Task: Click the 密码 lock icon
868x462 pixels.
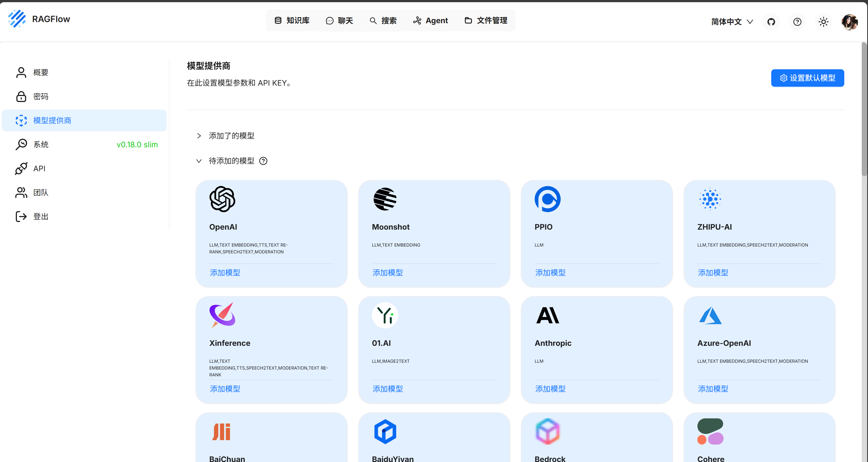Action: click(21, 97)
